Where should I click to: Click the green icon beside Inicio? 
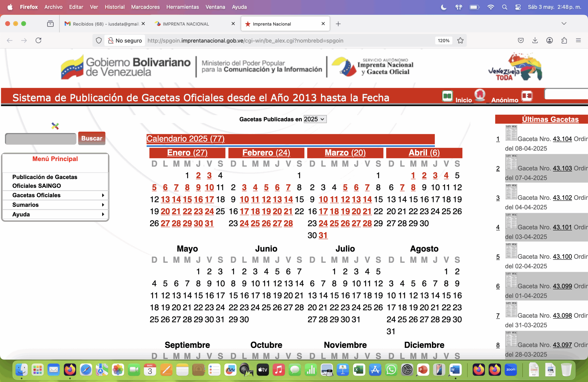447,96
